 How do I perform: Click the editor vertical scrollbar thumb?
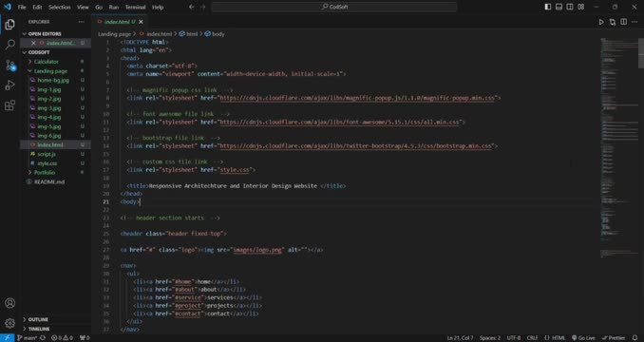641,53
